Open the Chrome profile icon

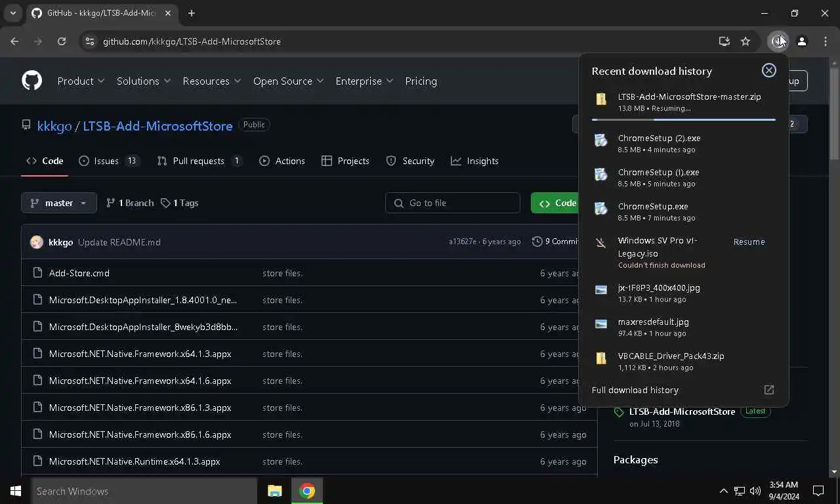[802, 41]
